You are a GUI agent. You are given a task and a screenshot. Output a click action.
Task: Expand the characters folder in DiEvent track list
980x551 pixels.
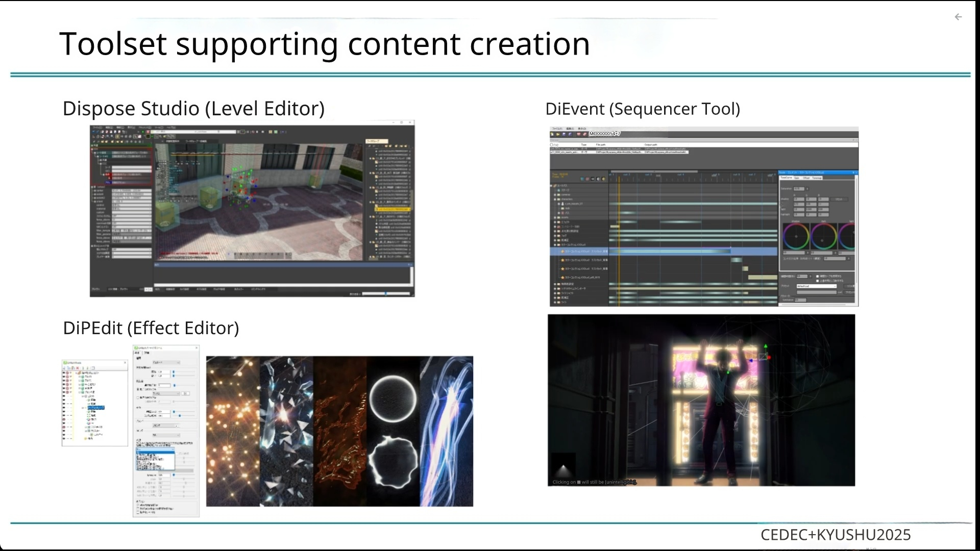[555, 199]
